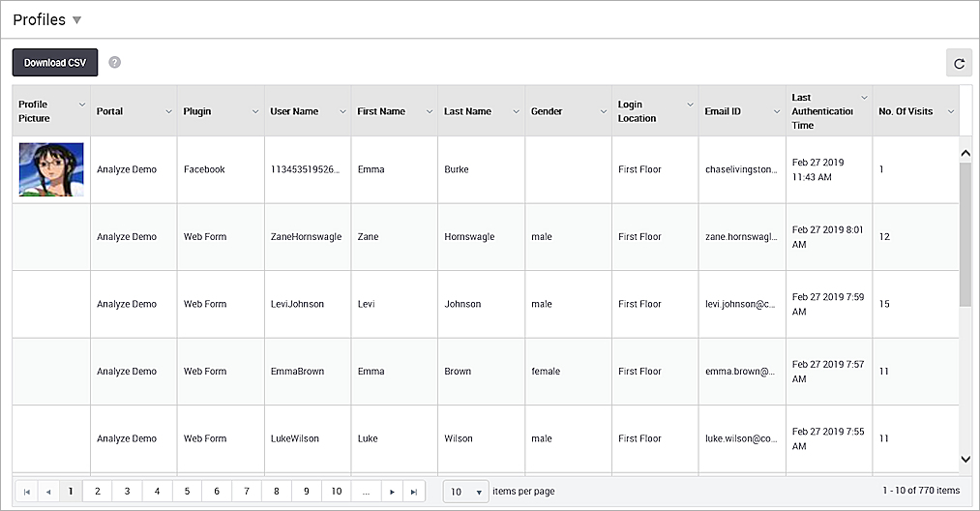The width and height of the screenshot is (980, 511).
Task: Jump to last page arrow icon
Action: [x=414, y=492]
